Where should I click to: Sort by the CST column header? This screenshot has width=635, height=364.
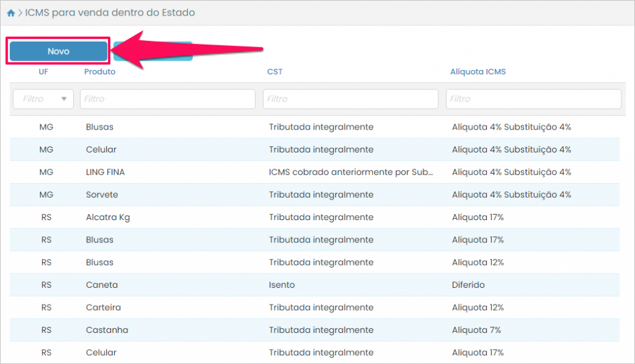(275, 72)
